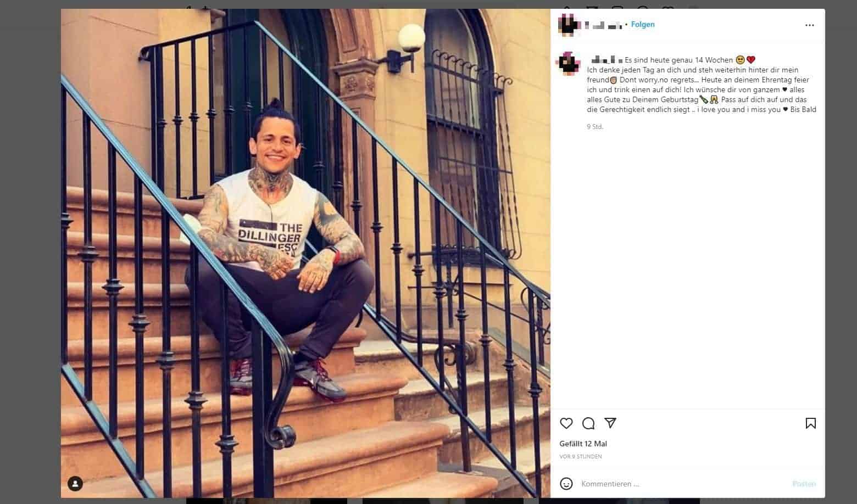The height and width of the screenshot is (504, 857).
Task: Open the three-dot more options menu
Action: click(x=809, y=25)
